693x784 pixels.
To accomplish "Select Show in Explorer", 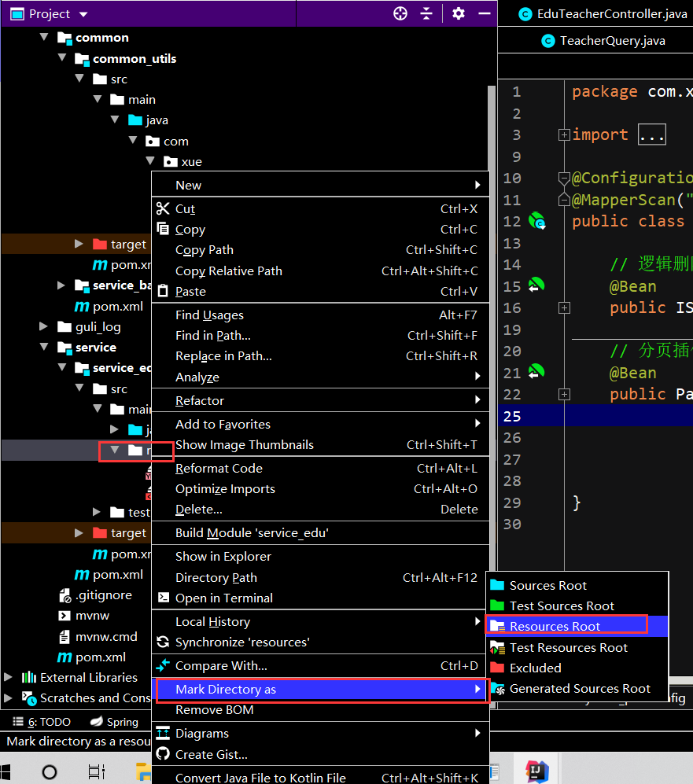I will 320,557.
